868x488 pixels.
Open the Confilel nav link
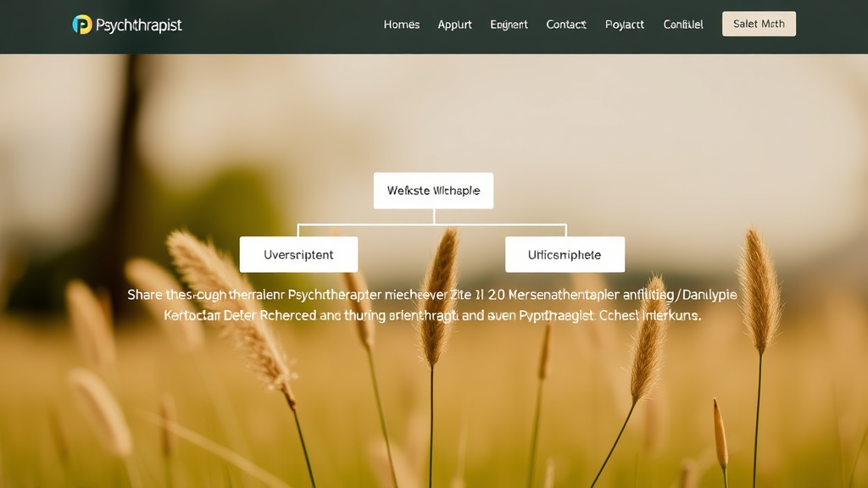[x=682, y=25]
